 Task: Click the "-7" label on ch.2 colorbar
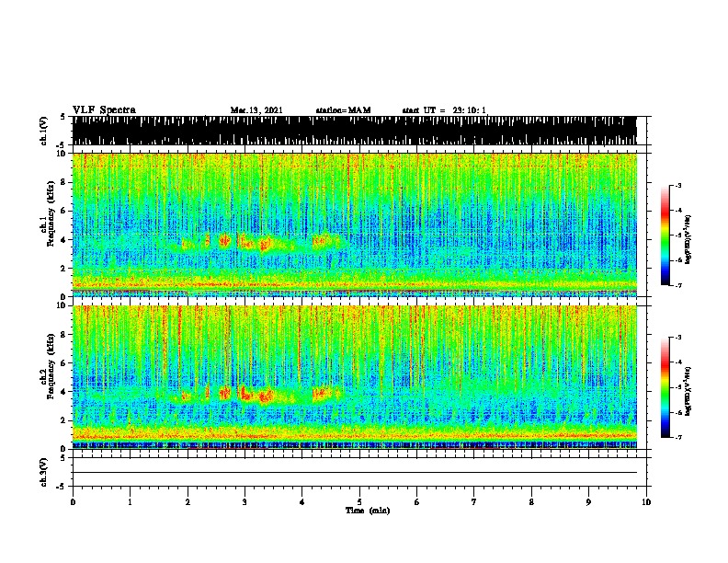(677, 437)
